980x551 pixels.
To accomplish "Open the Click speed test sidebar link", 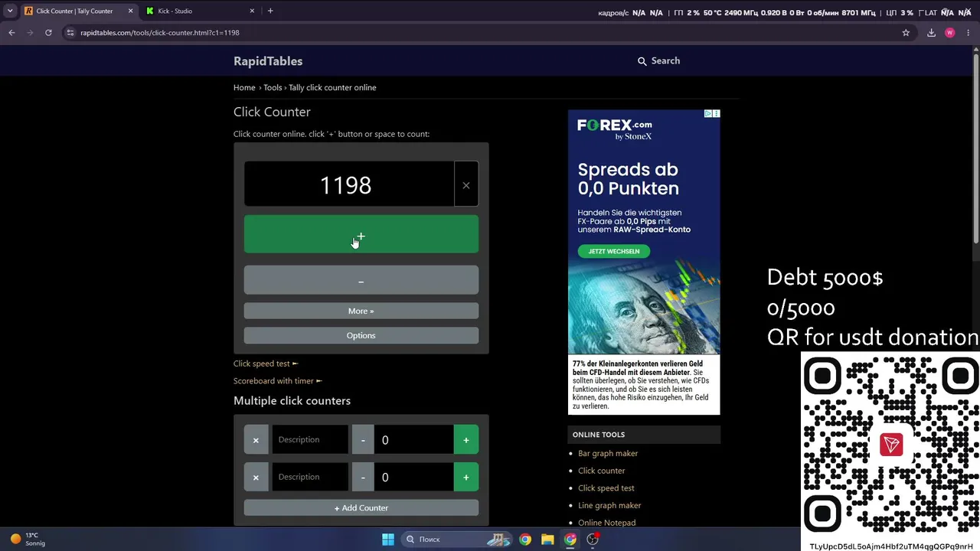I will 606,487.
